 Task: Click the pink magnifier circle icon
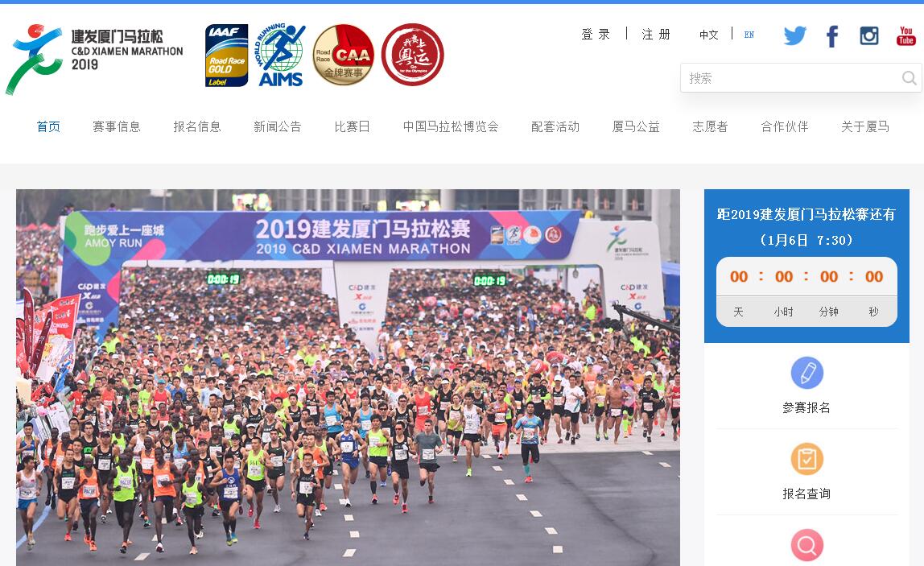(806, 545)
